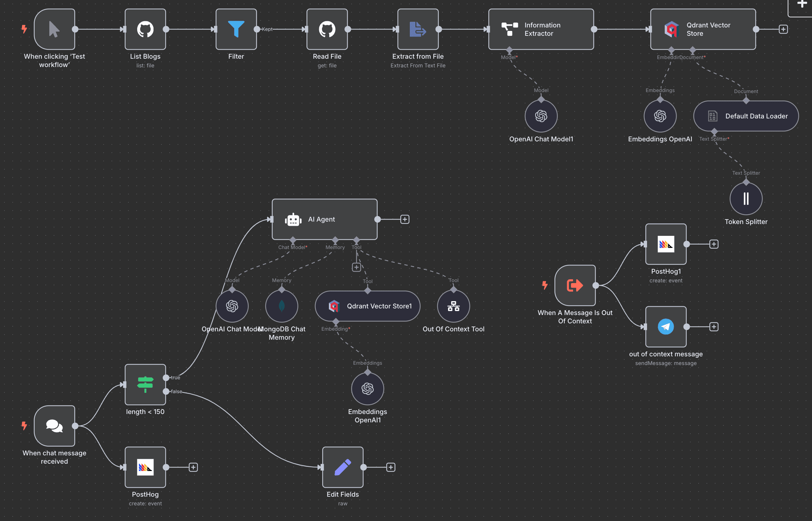The width and height of the screenshot is (812, 521).
Task: Click the Memory connector on AI Agent
Action: (x=335, y=240)
